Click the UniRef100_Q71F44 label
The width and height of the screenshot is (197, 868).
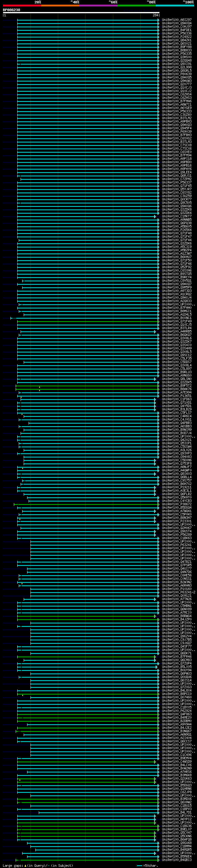176,240
